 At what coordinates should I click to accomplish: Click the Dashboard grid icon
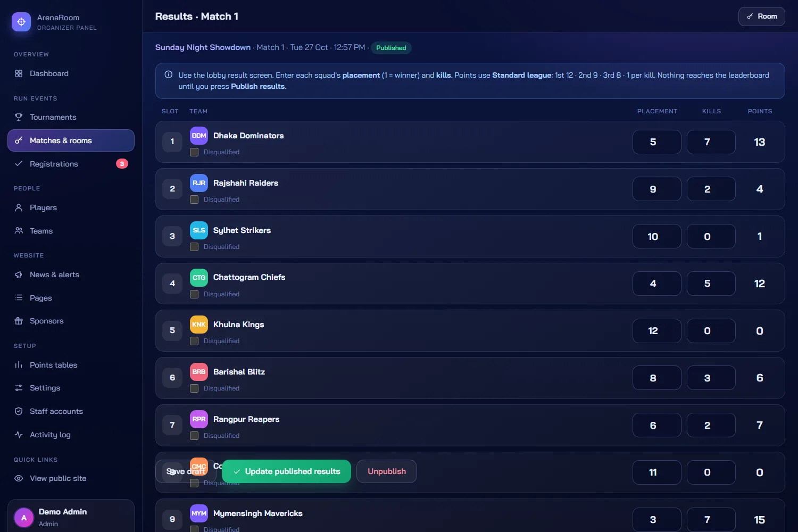coord(19,73)
